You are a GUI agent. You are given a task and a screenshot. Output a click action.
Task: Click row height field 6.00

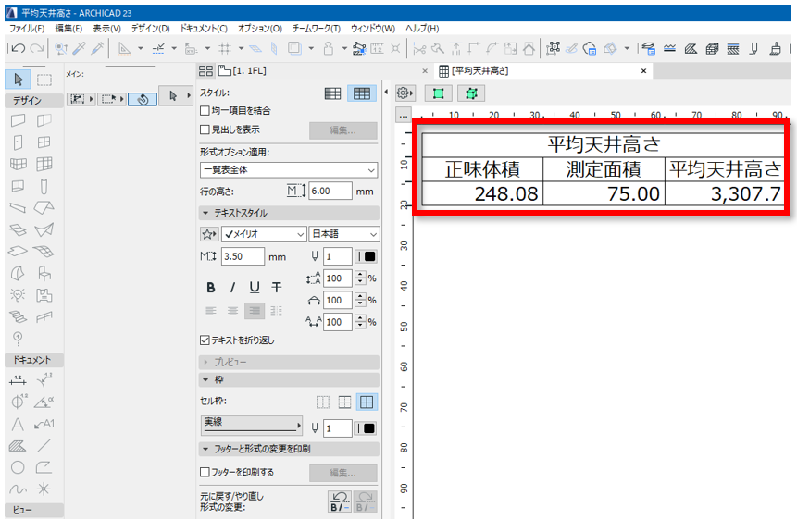point(330,191)
